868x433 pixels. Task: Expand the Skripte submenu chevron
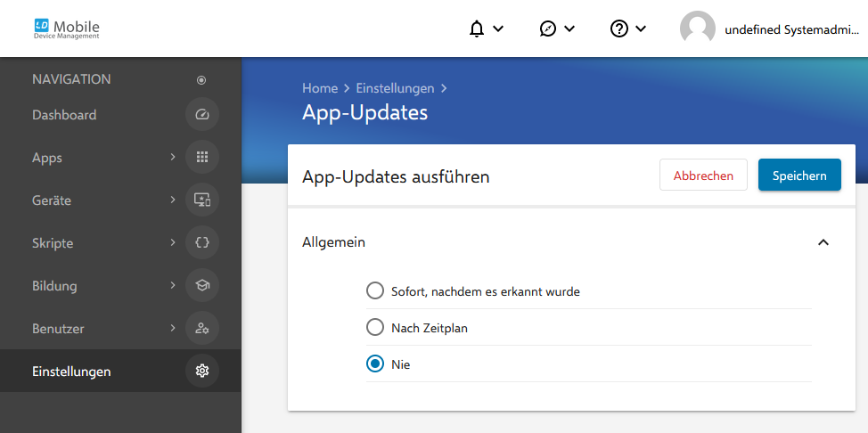click(173, 242)
